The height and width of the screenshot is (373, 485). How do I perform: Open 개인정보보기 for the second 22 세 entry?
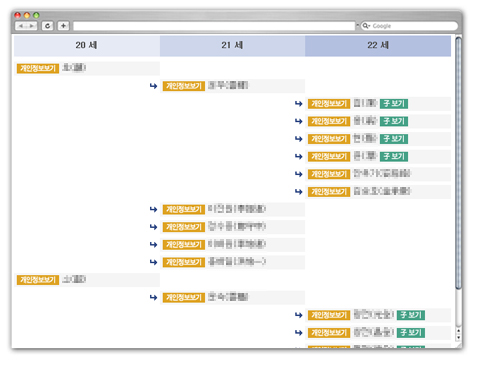329,121
